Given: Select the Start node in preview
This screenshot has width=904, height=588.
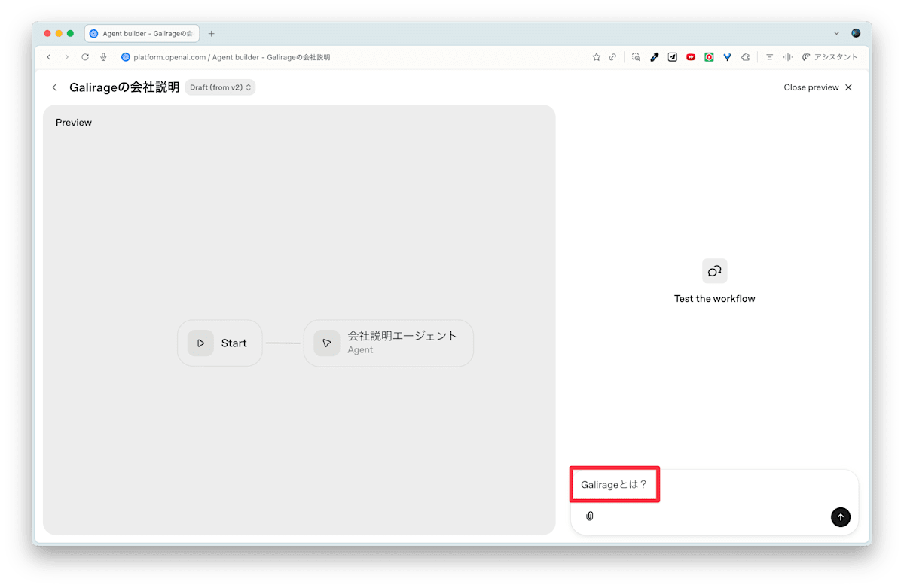Looking at the screenshot, I should coord(220,343).
